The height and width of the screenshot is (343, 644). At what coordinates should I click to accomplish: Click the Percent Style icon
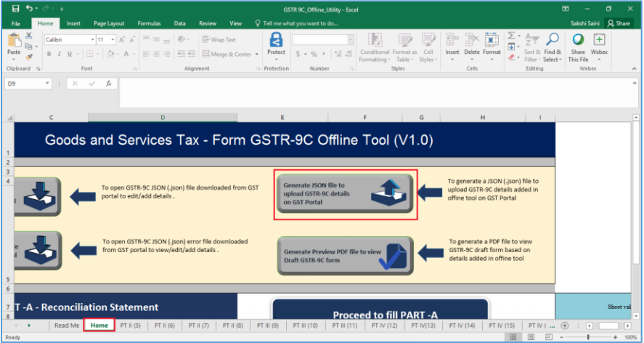pos(314,54)
